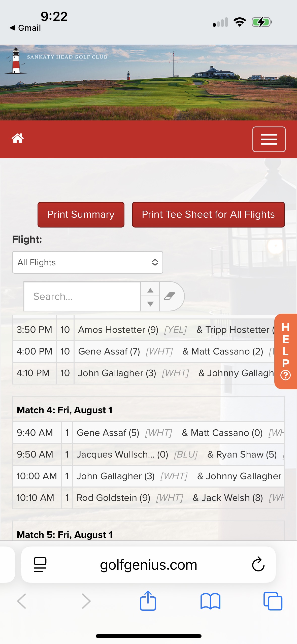Focus the Search text field
297x644 pixels.
[x=82, y=296]
